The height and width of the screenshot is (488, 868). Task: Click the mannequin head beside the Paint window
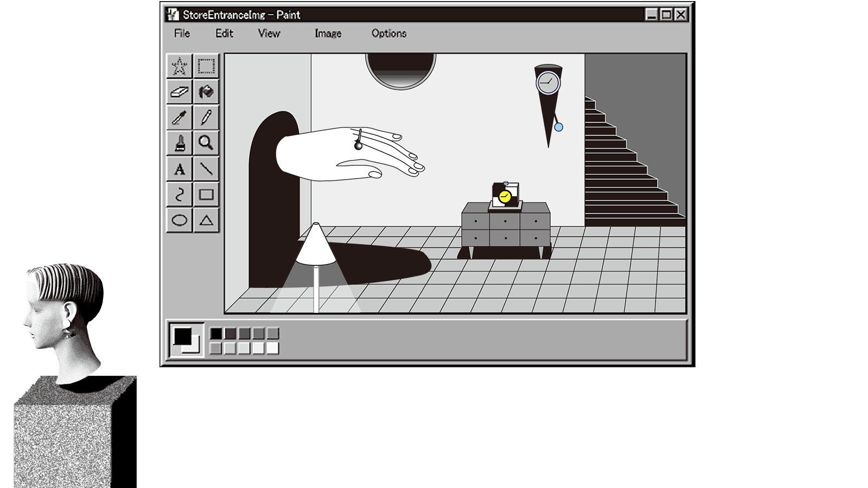click(x=63, y=323)
